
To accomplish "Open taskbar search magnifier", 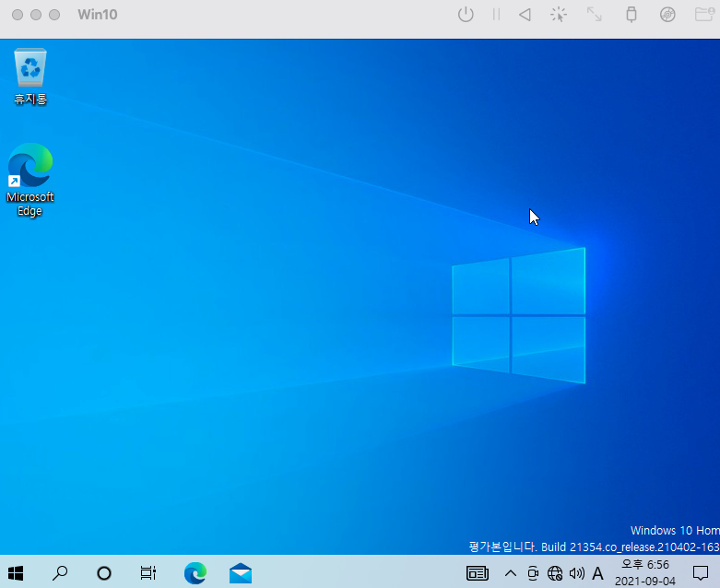I will point(60,573).
